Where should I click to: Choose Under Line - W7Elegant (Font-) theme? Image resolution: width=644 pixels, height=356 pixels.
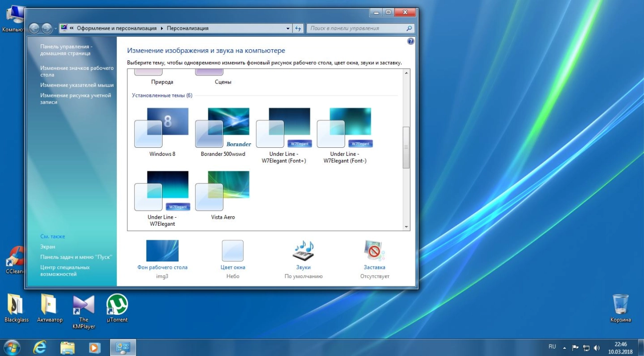click(x=345, y=135)
